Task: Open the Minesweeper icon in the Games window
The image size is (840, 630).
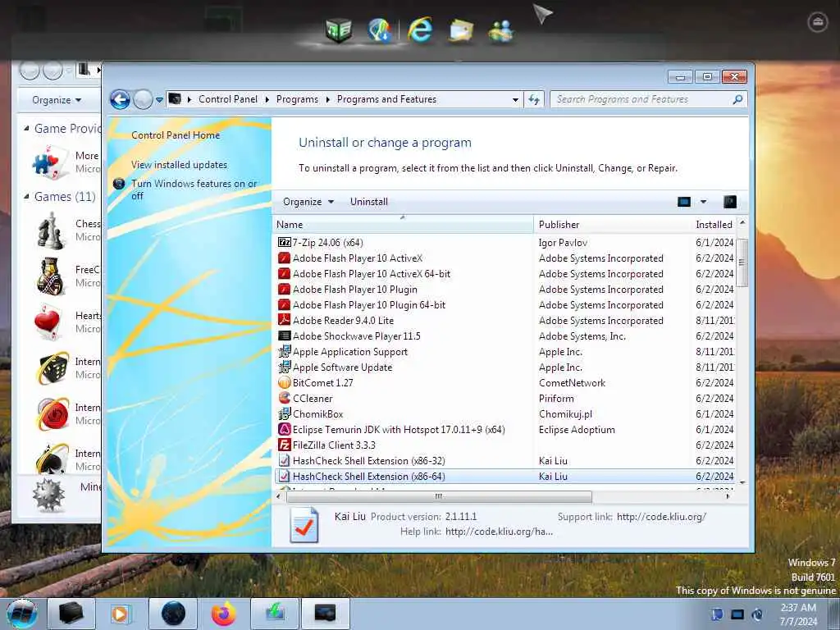Action: [x=48, y=495]
